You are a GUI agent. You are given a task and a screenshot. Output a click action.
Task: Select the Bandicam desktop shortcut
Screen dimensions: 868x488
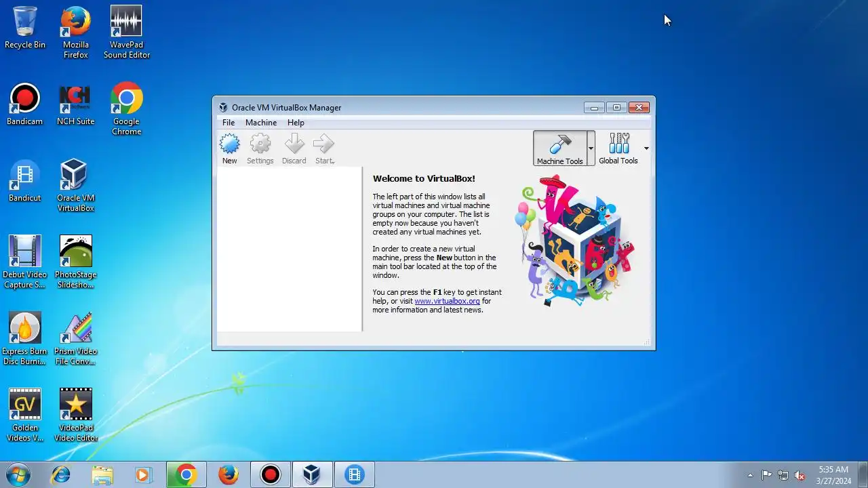coord(25,104)
